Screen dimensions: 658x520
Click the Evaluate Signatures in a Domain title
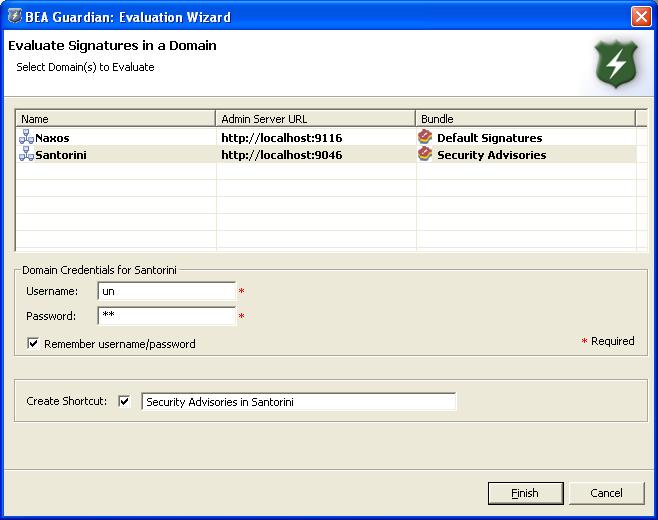(x=112, y=45)
